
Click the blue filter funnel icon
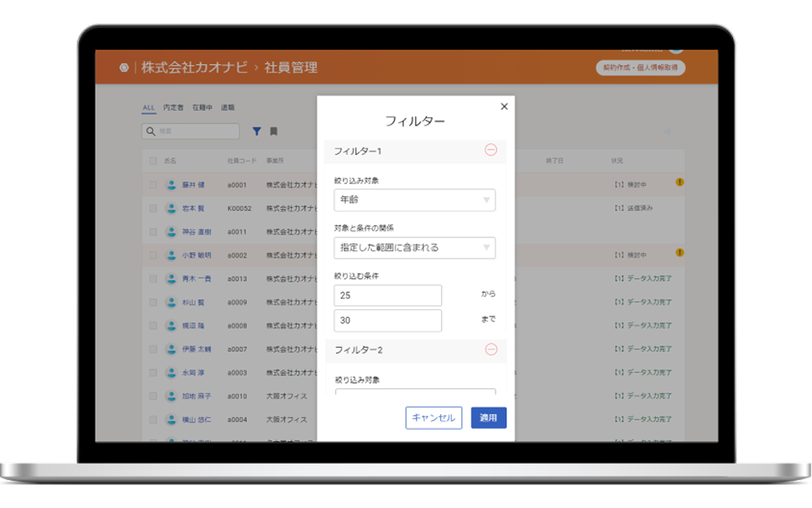point(257,131)
